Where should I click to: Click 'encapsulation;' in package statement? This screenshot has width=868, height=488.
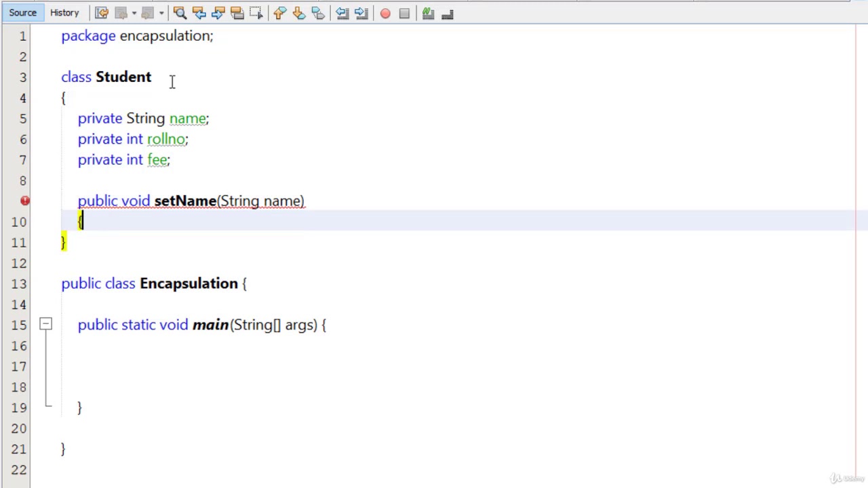[x=166, y=35]
